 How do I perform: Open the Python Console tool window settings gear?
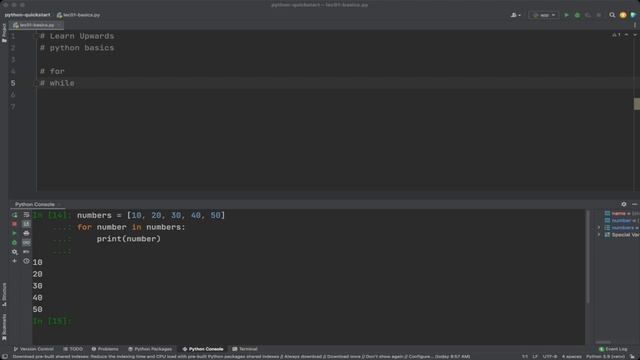pyautogui.click(x=624, y=204)
